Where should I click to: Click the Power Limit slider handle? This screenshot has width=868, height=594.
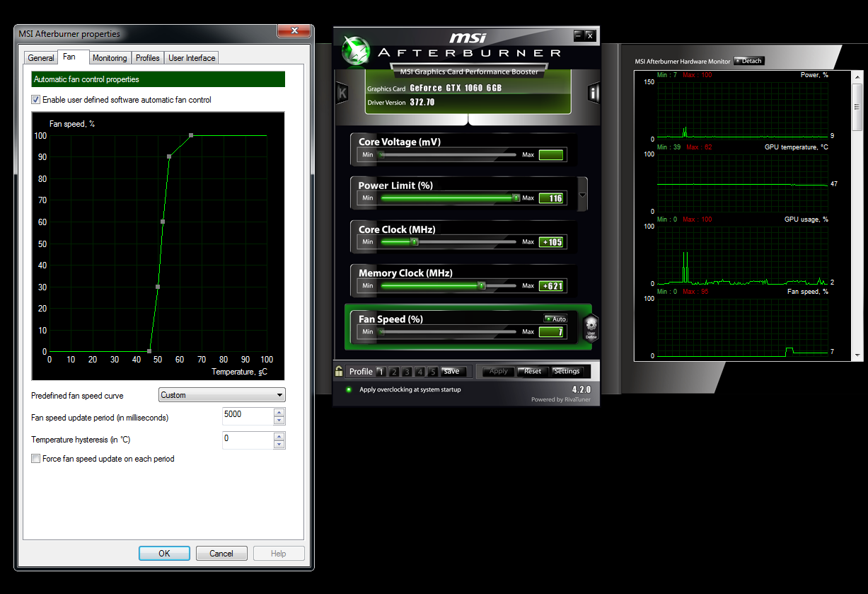(x=516, y=198)
